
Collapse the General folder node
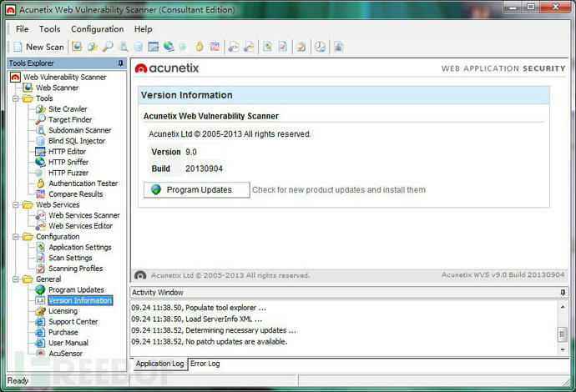point(15,279)
